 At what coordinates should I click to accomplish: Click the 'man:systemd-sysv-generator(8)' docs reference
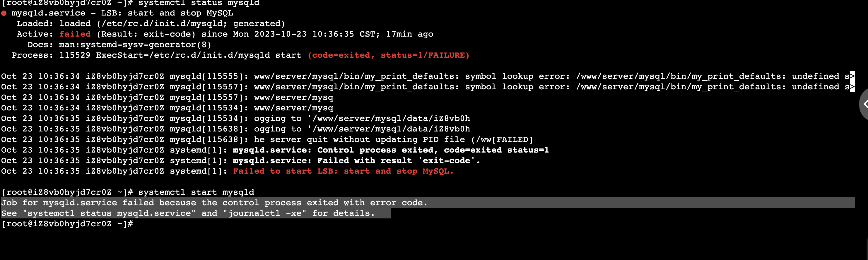pos(135,45)
